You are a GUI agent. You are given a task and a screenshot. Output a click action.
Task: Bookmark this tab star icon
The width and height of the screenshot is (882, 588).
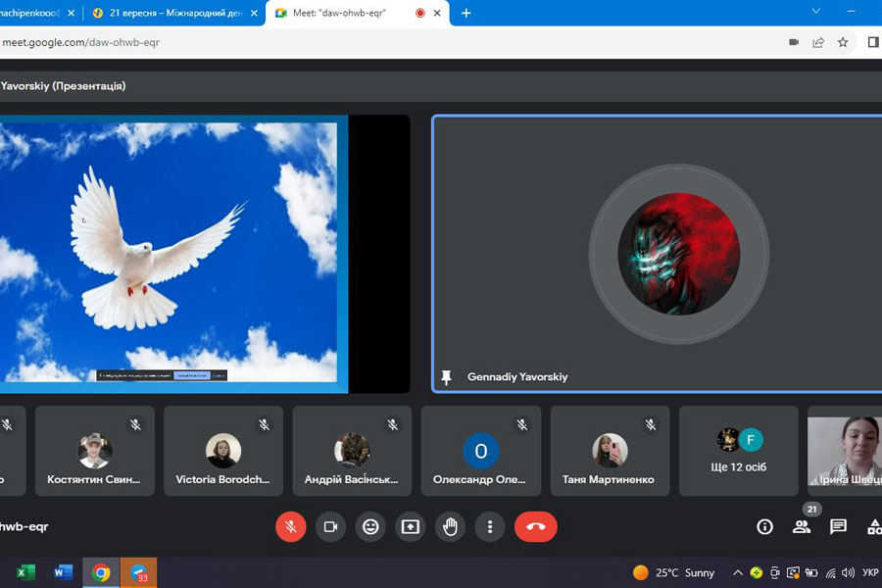tap(843, 42)
